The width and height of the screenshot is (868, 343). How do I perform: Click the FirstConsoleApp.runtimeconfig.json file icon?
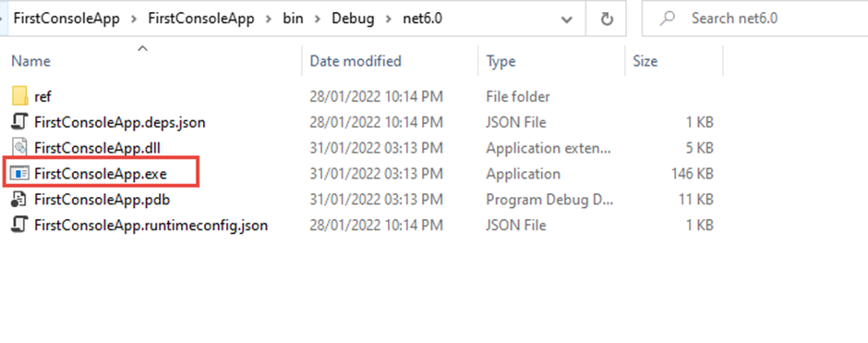(x=19, y=225)
